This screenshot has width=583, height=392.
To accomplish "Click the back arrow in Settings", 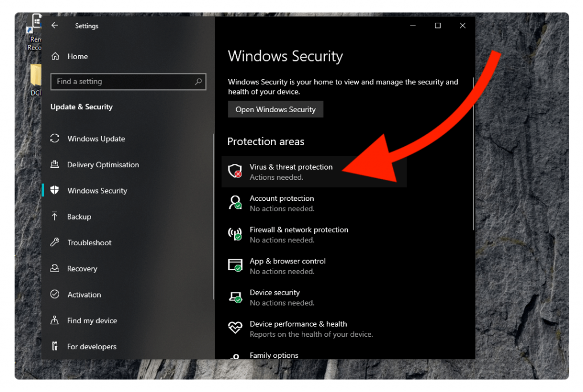I will pos(55,26).
